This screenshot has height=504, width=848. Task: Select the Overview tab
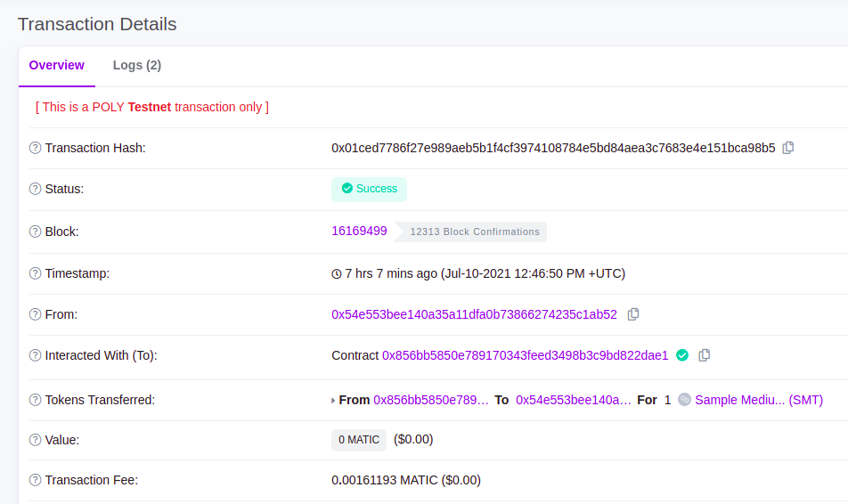tap(56, 65)
